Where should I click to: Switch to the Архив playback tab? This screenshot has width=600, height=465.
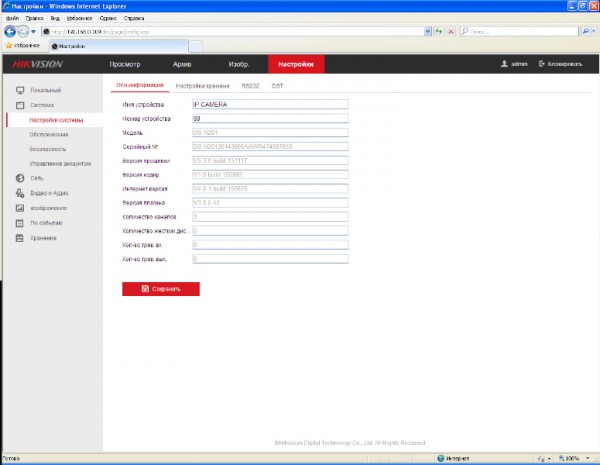pos(182,64)
